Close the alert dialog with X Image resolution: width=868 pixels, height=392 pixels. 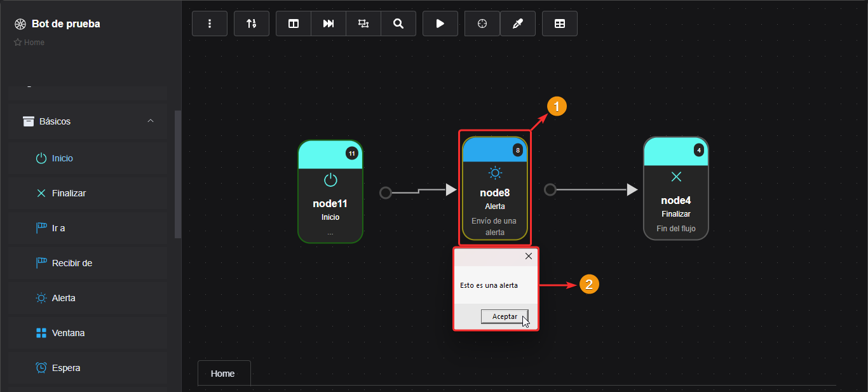coord(529,256)
